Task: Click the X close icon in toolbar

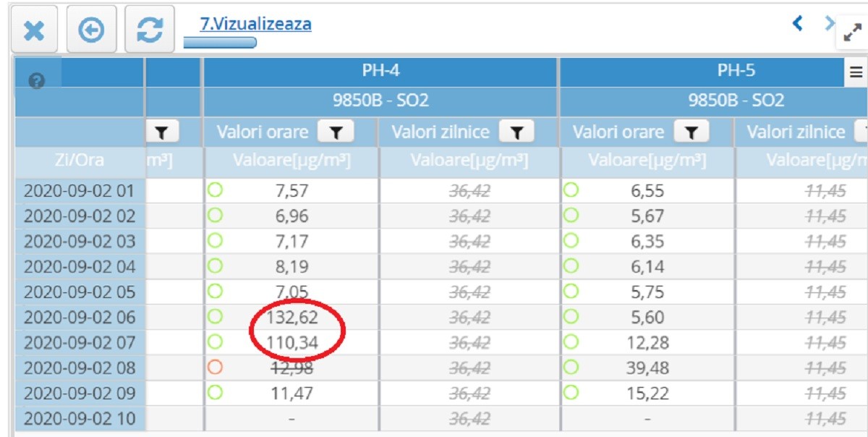Action: pos(35,30)
